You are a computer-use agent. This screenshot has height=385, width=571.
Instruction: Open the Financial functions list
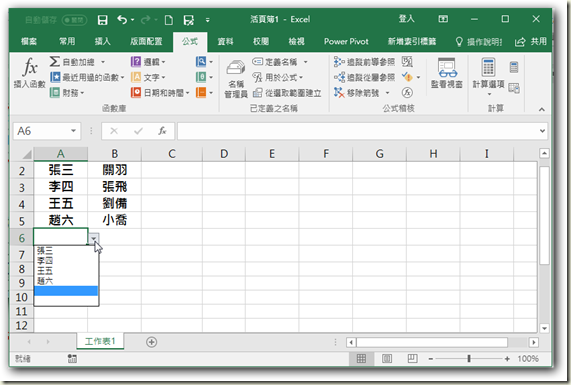point(67,93)
